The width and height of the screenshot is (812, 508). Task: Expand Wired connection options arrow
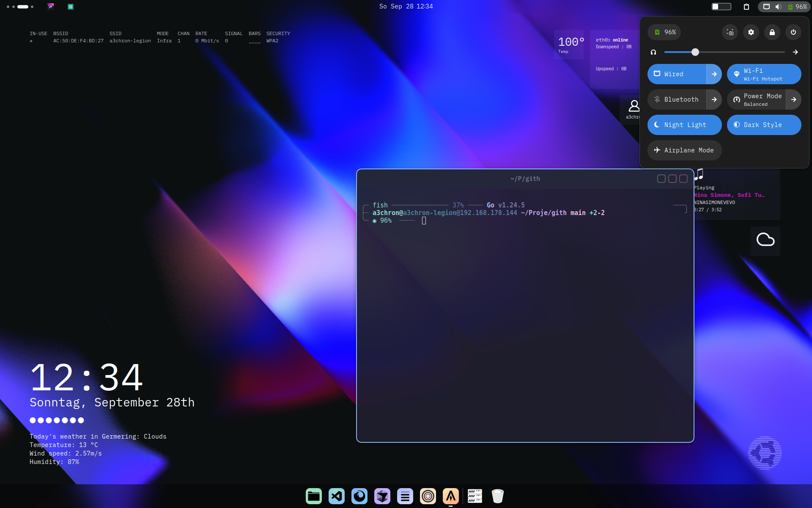[714, 74]
